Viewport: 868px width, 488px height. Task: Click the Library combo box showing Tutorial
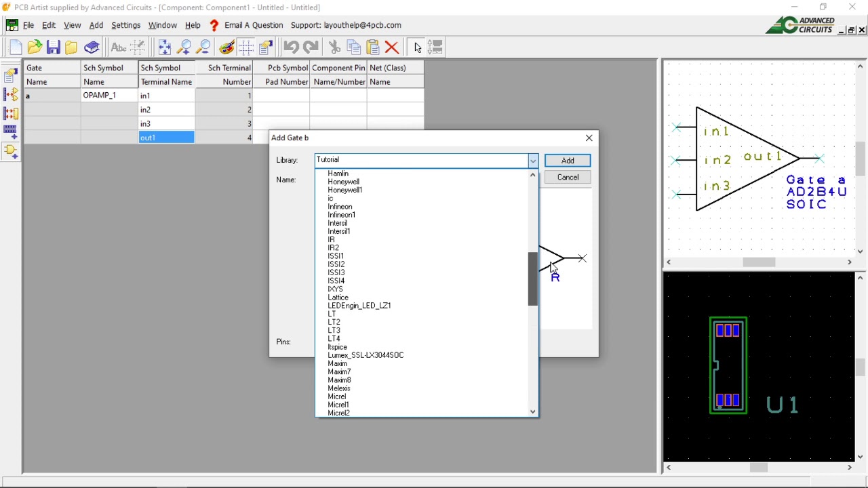(427, 161)
